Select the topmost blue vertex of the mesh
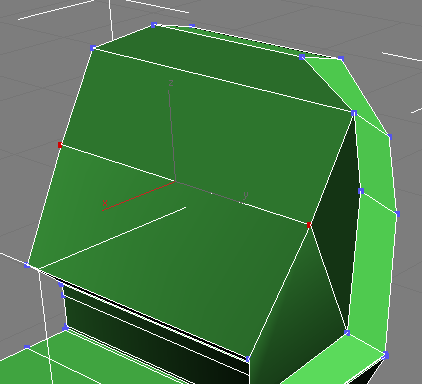 click(154, 25)
